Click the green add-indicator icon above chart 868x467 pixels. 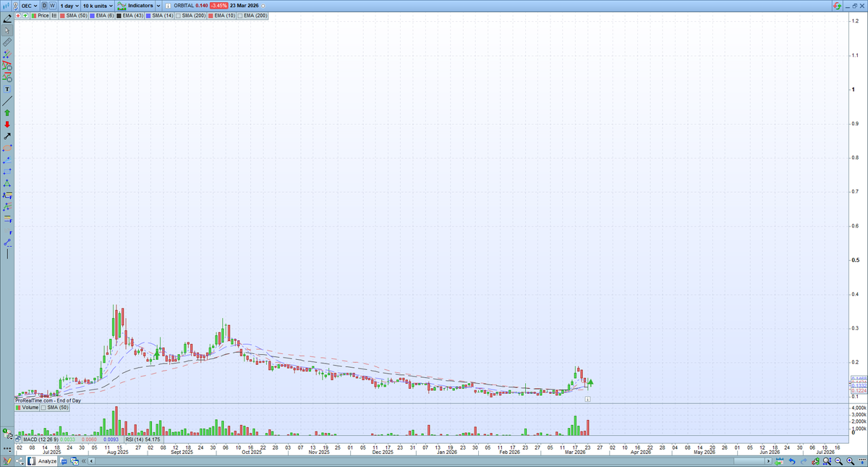pyautogui.click(x=25, y=15)
